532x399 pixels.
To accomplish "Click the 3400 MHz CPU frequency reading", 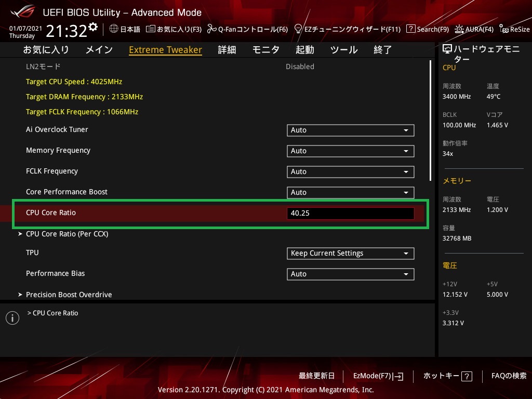I will tap(457, 97).
